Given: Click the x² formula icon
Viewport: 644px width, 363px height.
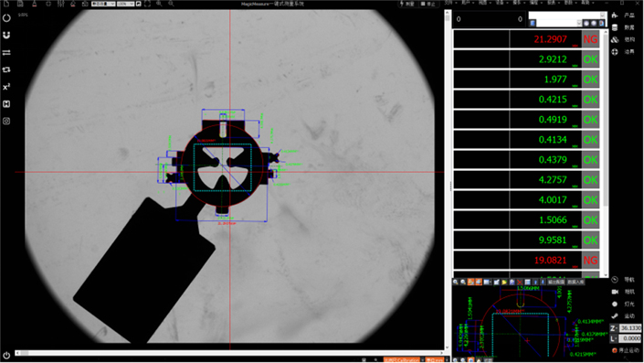Looking at the screenshot, I should click(6, 87).
